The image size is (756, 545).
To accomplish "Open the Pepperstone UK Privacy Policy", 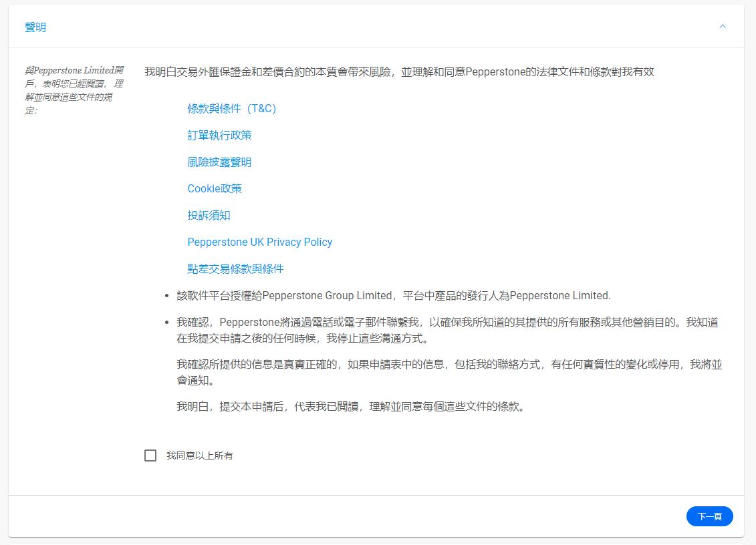I will point(259,242).
